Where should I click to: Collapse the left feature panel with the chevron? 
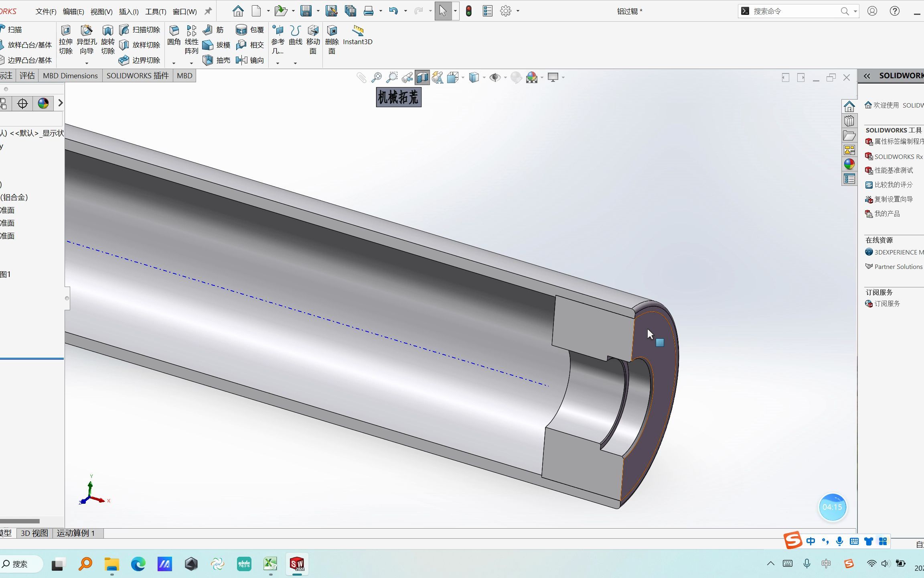(x=60, y=103)
